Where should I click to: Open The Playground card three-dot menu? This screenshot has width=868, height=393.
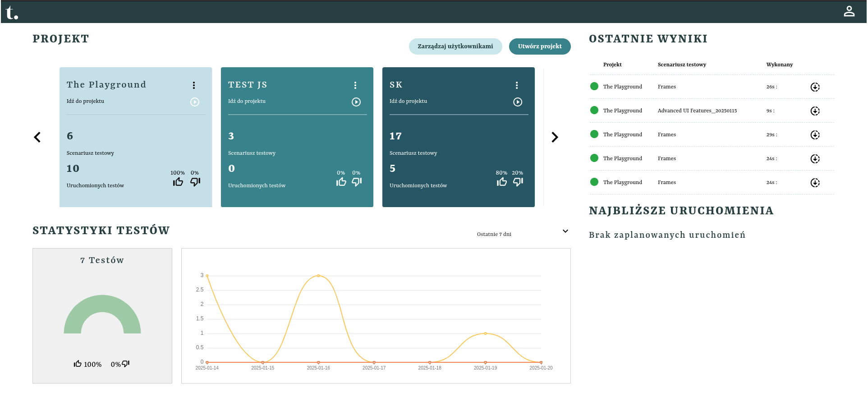click(194, 85)
